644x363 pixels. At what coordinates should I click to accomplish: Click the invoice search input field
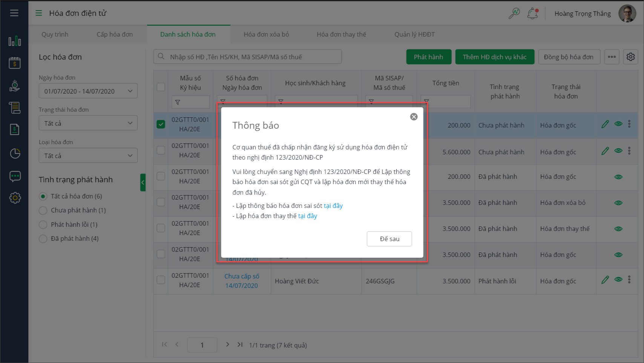247,57
